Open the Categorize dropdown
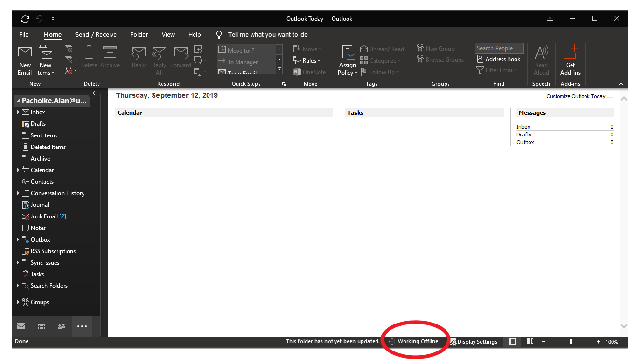 [380, 61]
